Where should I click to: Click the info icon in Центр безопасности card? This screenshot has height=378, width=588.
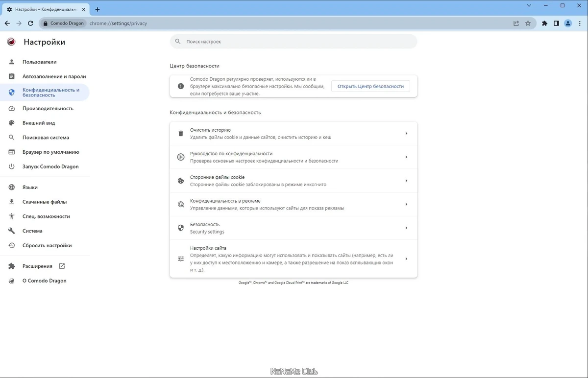pyautogui.click(x=180, y=86)
